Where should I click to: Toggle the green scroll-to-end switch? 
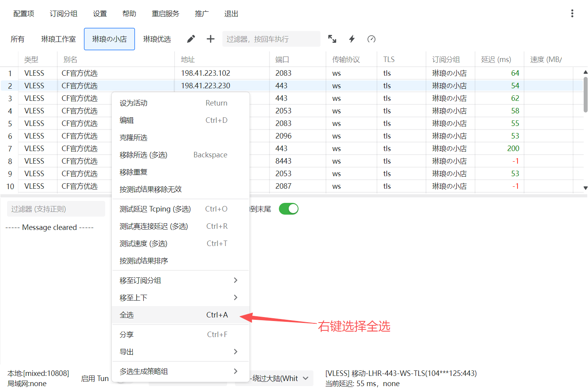pos(289,209)
